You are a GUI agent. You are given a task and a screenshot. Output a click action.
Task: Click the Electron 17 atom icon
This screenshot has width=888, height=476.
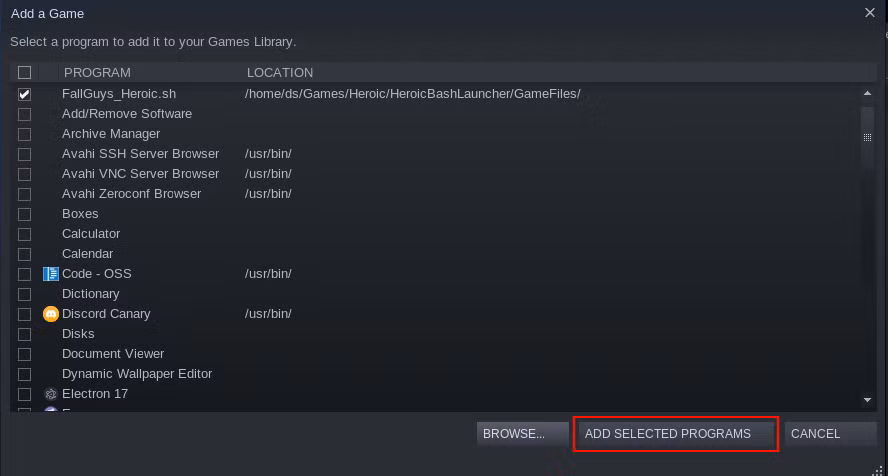point(50,394)
